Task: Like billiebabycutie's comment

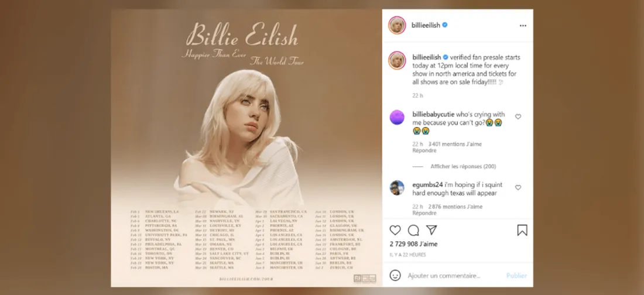Action: click(518, 116)
